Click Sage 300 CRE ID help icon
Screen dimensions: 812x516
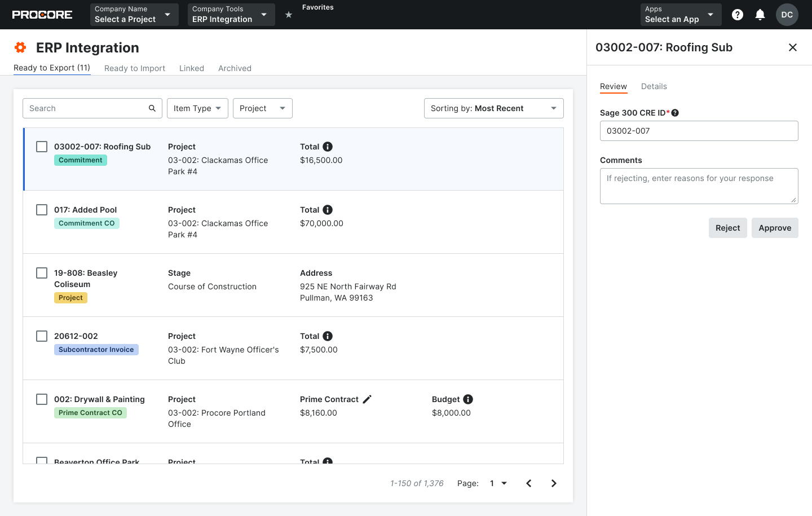tap(675, 113)
